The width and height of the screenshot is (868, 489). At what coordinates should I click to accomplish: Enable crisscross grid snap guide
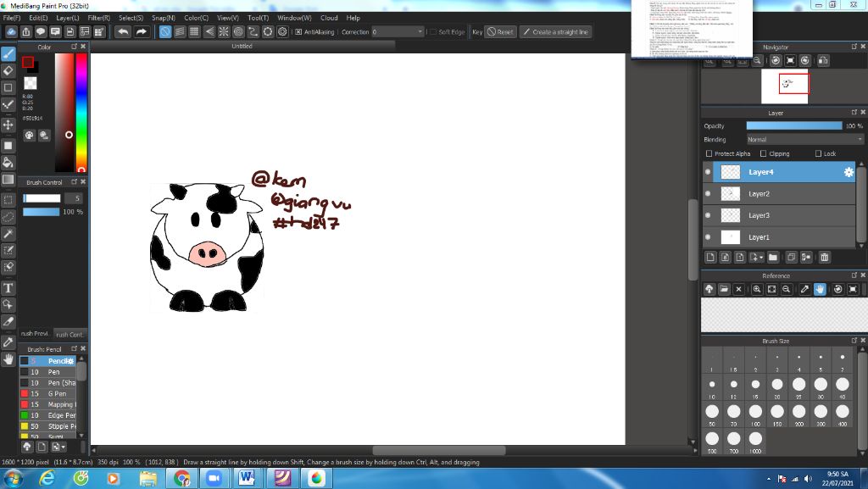click(194, 32)
